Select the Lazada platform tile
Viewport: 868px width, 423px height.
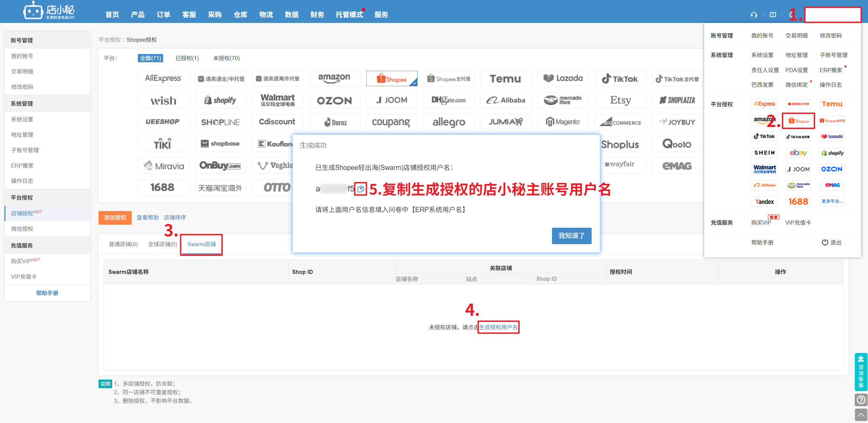[563, 79]
